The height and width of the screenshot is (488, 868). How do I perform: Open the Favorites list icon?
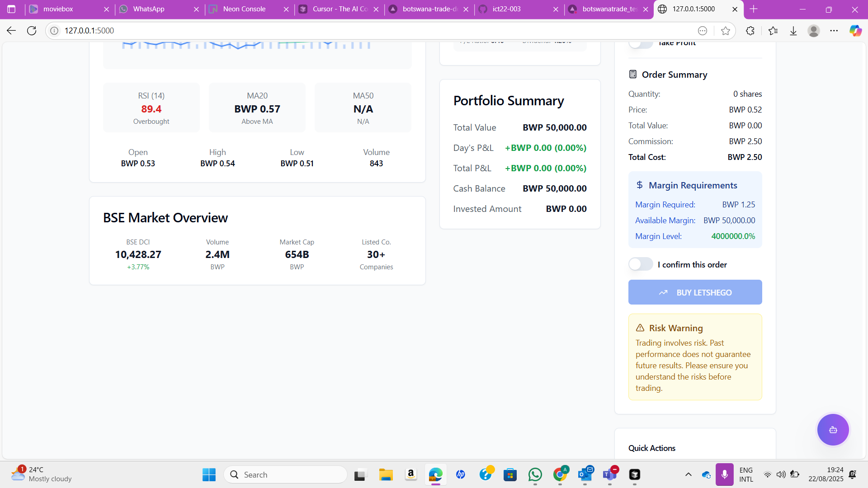[773, 31]
